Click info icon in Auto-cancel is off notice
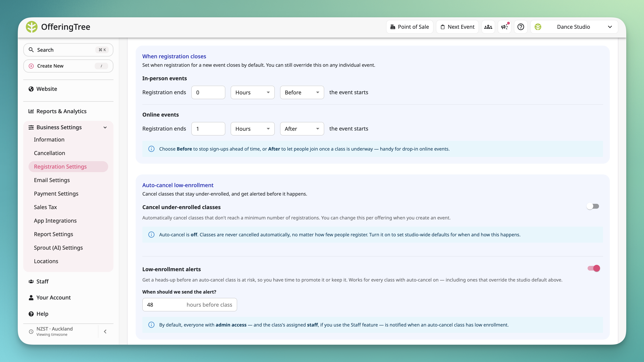644x362 pixels. pos(151,235)
